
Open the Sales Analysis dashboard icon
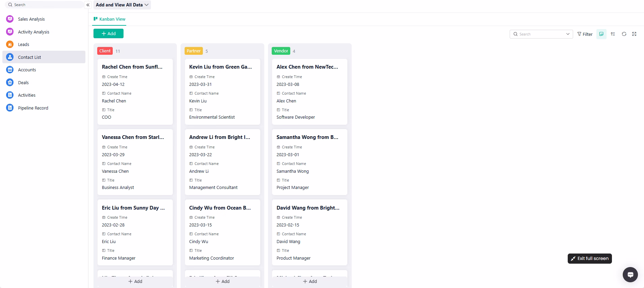click(x=10, y=19)
